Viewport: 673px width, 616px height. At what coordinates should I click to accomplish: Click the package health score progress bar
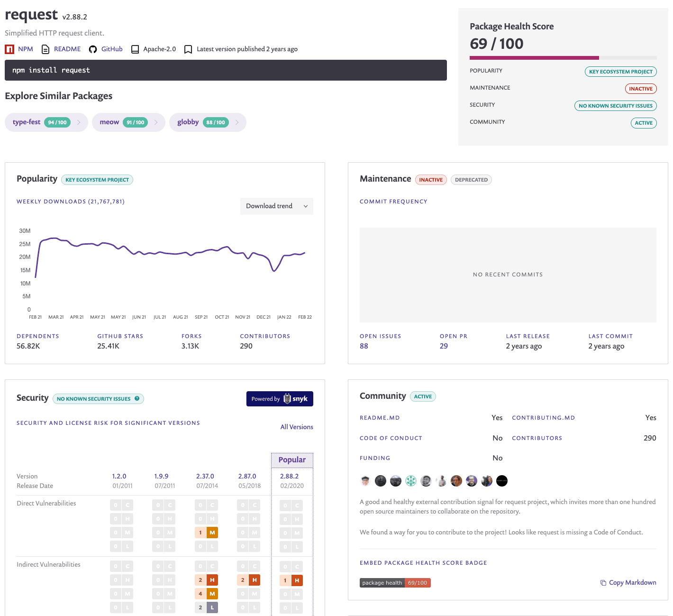pos(563,58)
